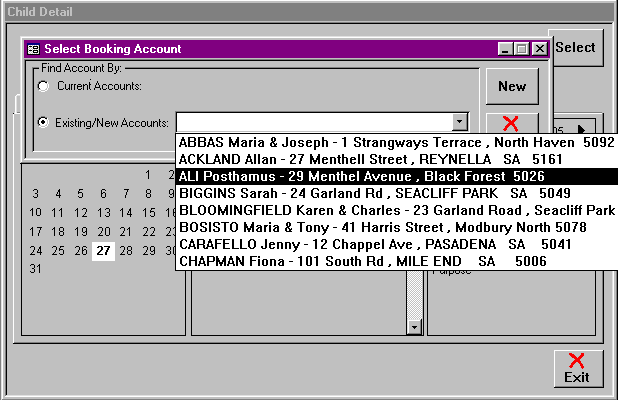Select day 27 in the calendar
Screen dimensions: 618x400
101,250
